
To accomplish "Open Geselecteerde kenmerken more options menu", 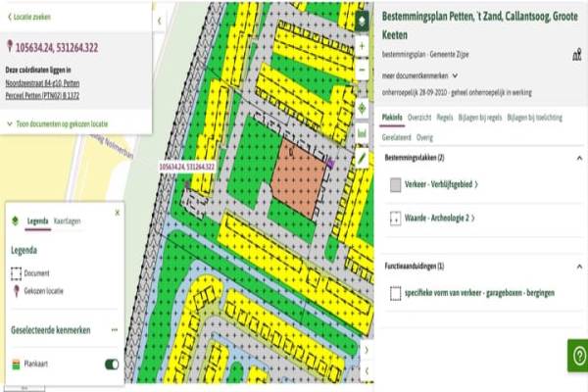I will click(114, 330).
